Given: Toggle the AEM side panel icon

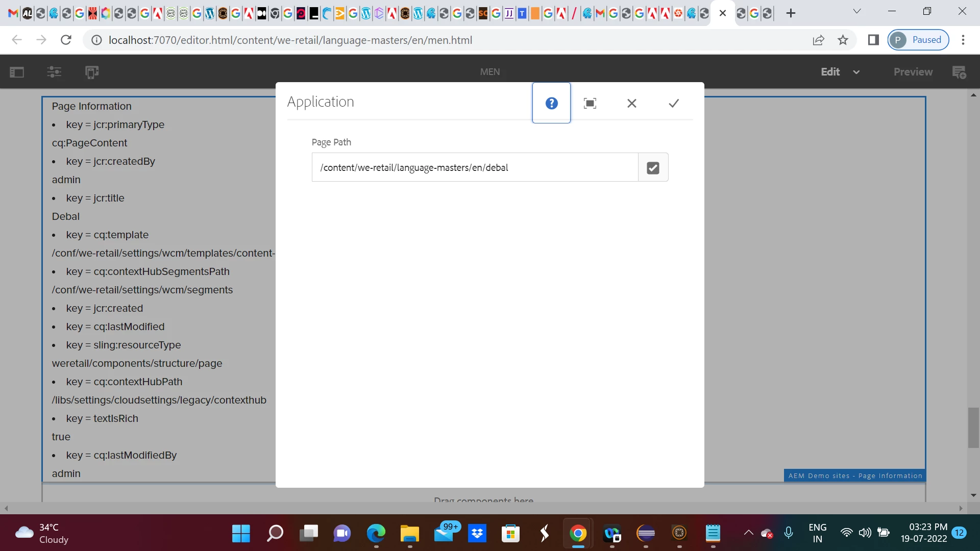Looking at the screenshot, I should (x=17, y=72).
